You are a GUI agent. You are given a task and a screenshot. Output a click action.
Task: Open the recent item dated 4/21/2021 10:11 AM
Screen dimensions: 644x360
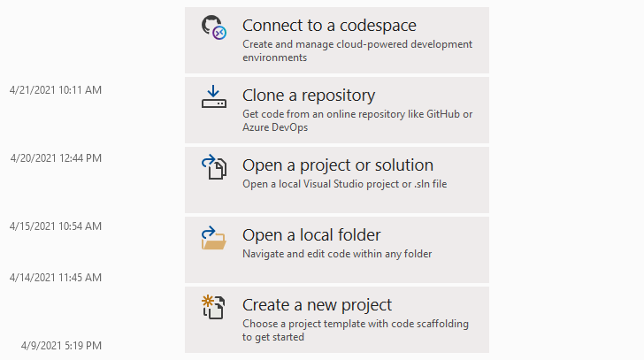coord(56,90)
